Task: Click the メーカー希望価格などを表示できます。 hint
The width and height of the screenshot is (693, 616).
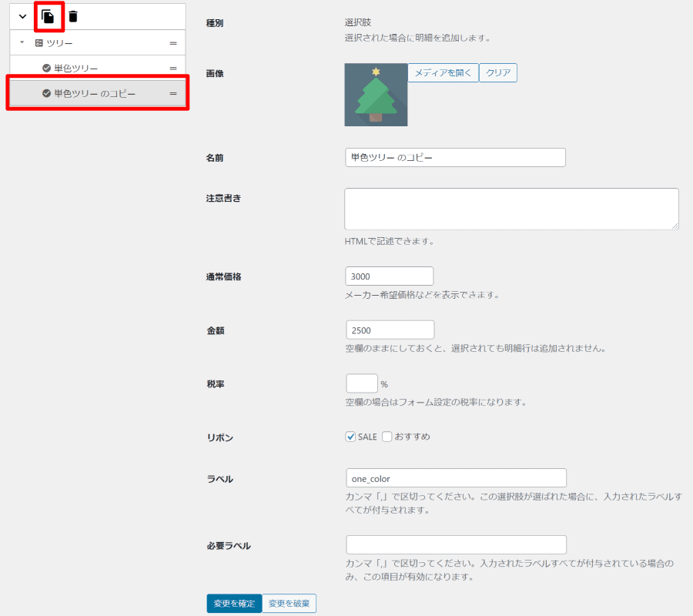Action: [x=422, y=295]
